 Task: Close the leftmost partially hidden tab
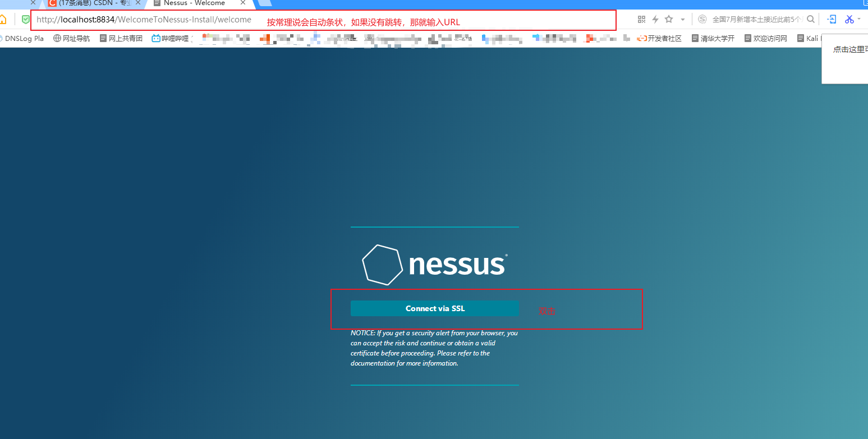(x=33, y=3)
